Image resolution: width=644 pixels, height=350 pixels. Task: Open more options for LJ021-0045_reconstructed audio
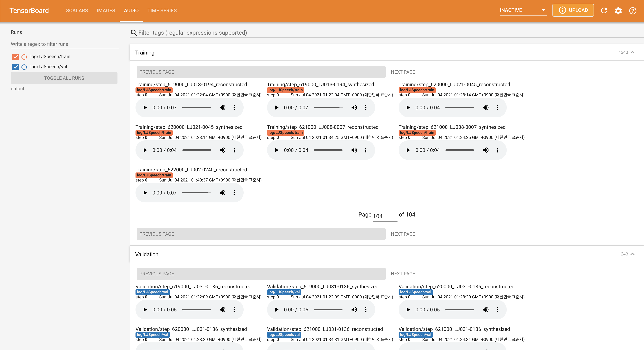coord(497,108)
